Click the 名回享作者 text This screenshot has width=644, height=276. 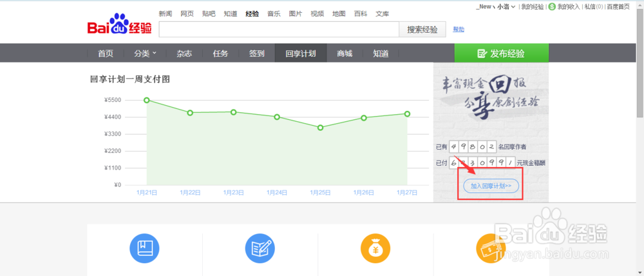(x=513, y=146)
